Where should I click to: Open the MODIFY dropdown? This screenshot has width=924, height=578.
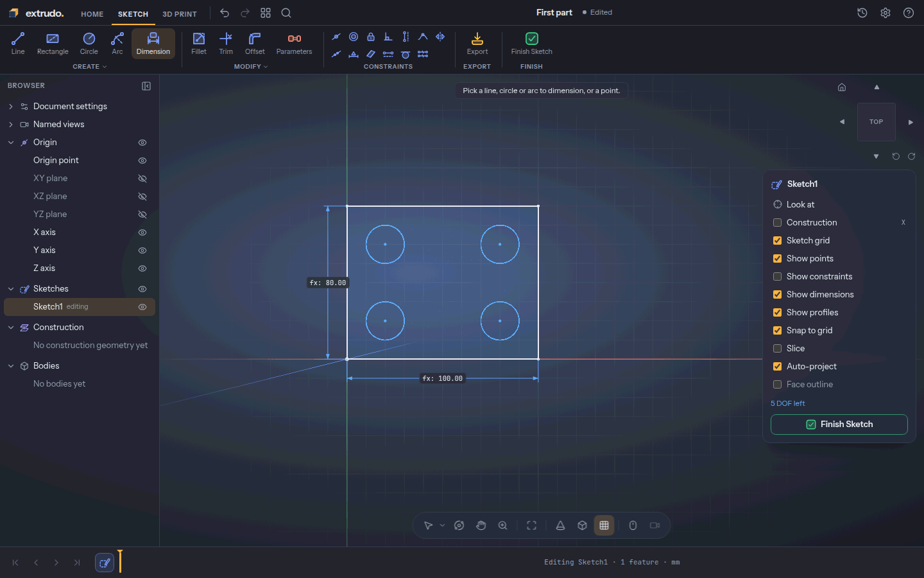[251, 67]
